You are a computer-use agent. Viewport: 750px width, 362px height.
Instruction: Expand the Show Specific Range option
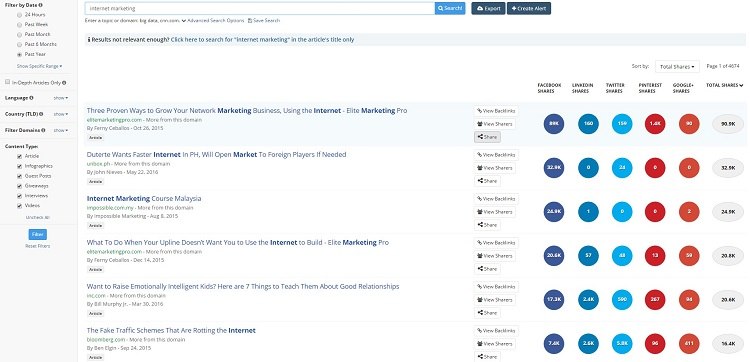point(39,66)
